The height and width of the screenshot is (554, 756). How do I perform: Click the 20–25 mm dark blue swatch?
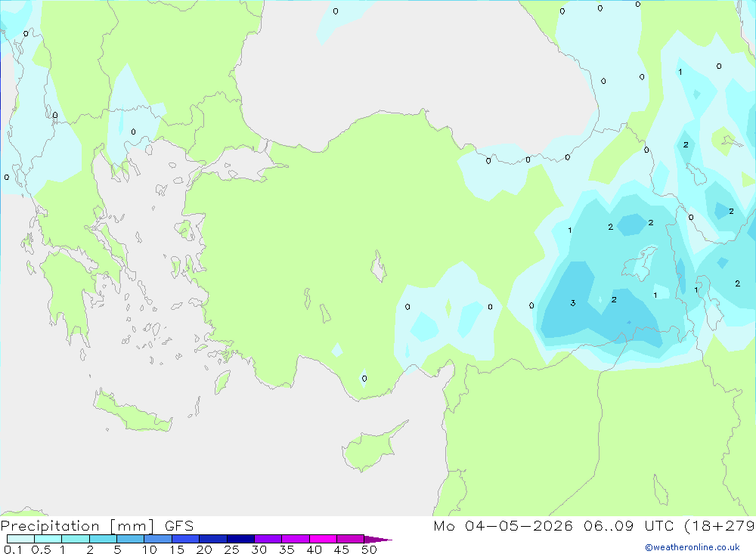(213, 539)
